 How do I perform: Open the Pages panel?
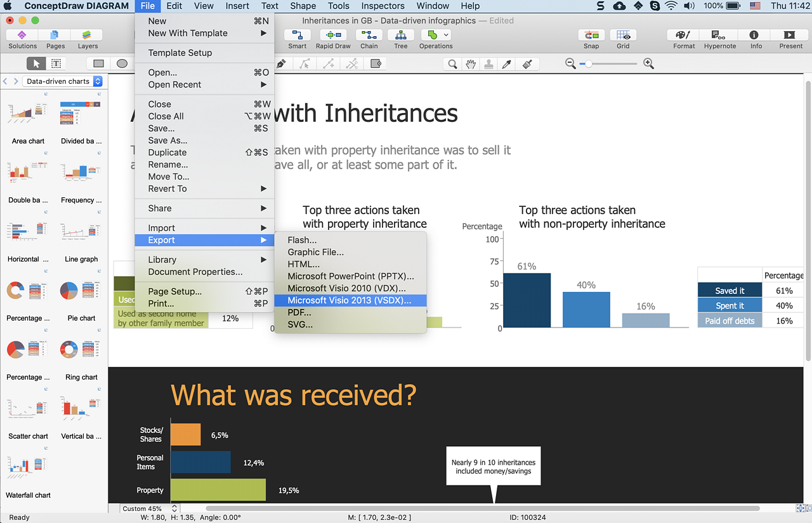point(55,39)
